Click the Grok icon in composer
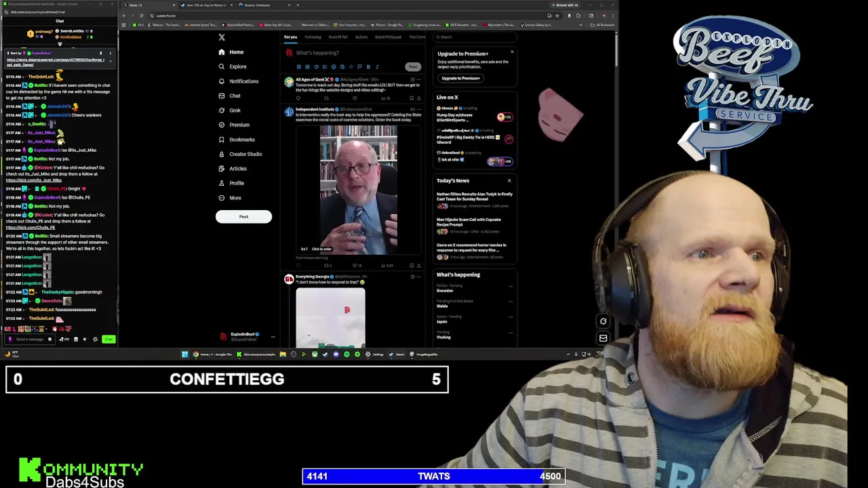 (316, 66)
